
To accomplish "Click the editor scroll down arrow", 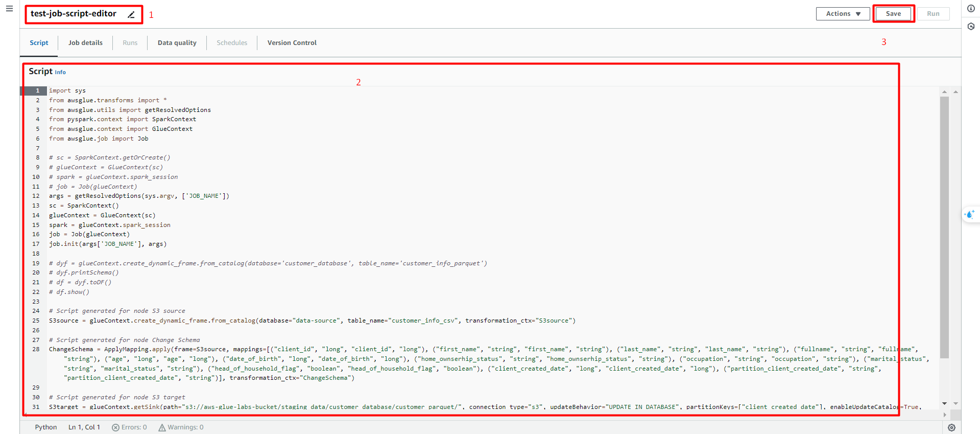I will tap(944, 404).
